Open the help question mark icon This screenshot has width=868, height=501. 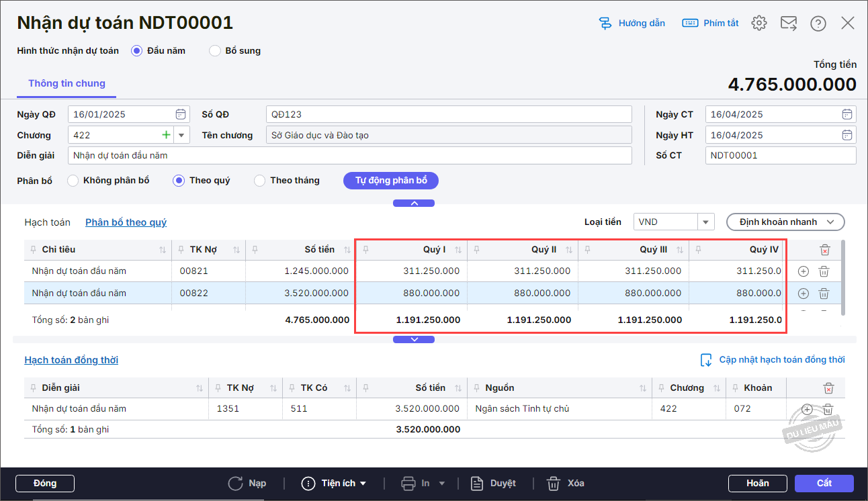818,23
